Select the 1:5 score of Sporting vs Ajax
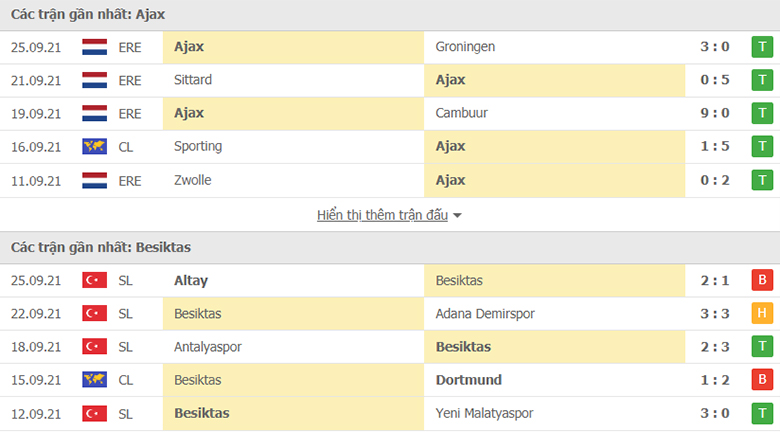This screenshot has height=432, width=780. tap(715, 146)
